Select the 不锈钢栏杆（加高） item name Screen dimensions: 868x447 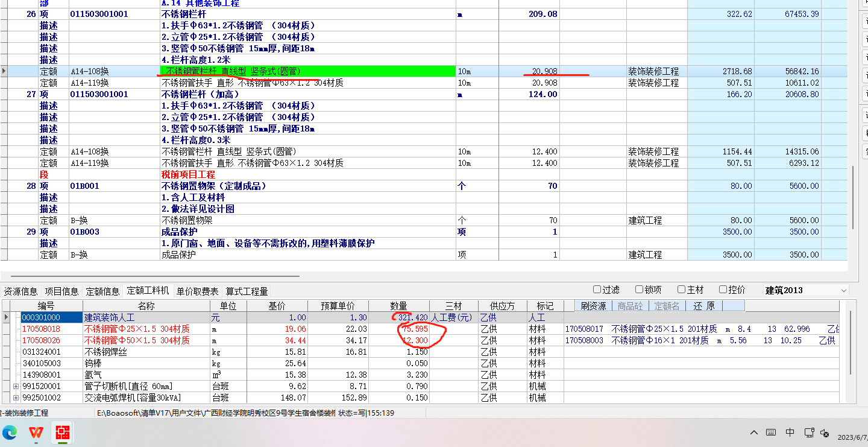[x=200, y=94]
